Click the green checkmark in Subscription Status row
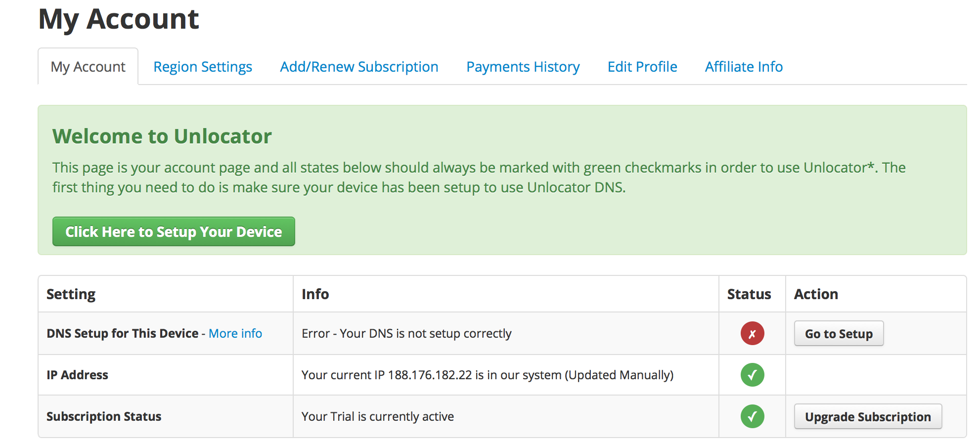Image resolution: width=980 pixels, height=444 pixels. [x=752, y=417]
